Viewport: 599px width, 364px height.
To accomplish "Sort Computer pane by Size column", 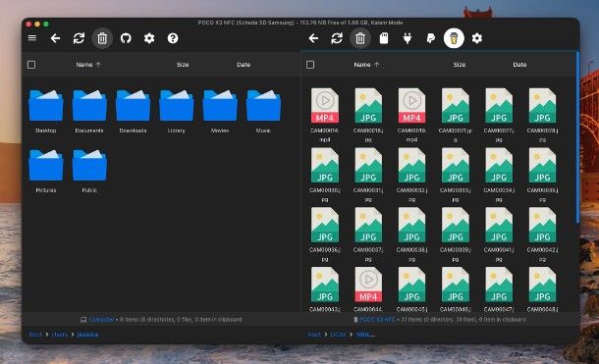I will (183, 65).
